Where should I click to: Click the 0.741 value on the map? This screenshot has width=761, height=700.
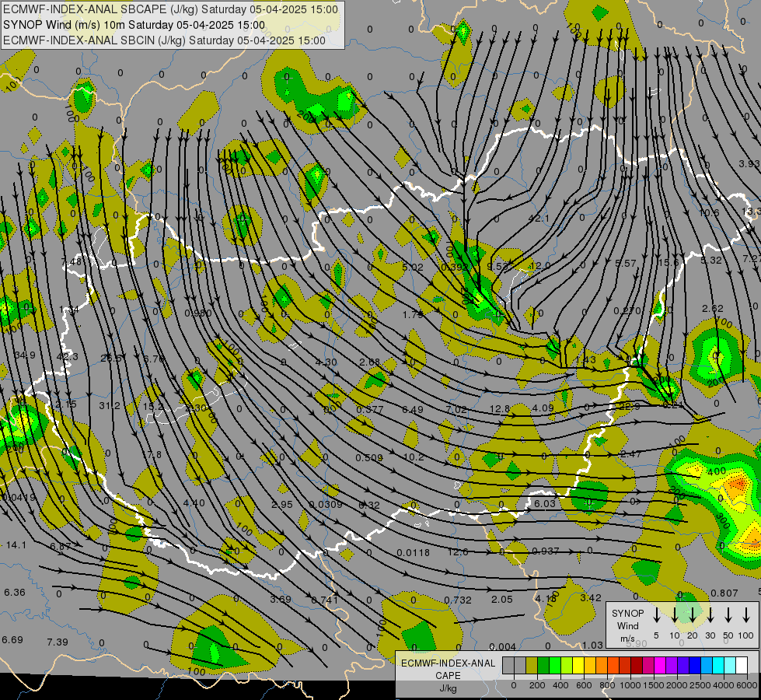click(x=325, y=600)
